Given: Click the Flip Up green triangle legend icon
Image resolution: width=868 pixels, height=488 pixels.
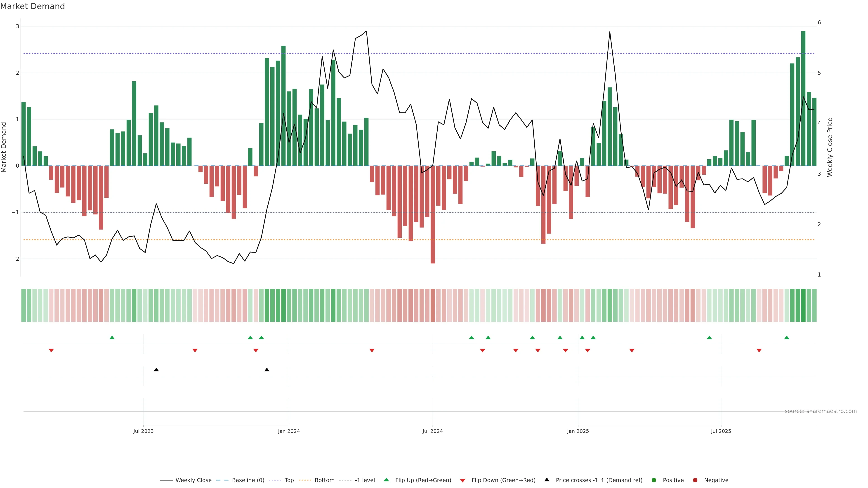Looking at the screenshot, I should pyautogui.click(x=387, y=480).
